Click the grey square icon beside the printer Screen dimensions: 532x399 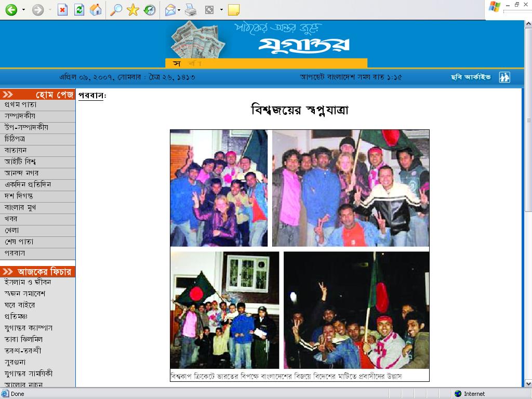click(x=209, y=10)
